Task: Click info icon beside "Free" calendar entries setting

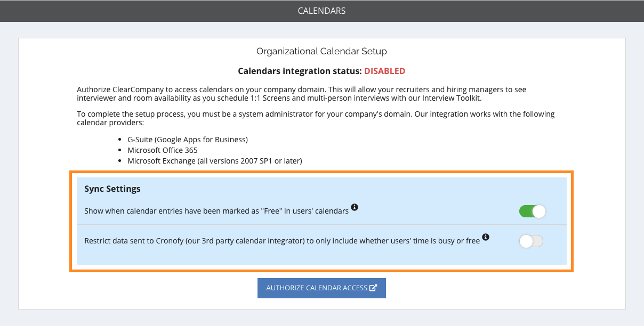Action: (x=355, y=207)
